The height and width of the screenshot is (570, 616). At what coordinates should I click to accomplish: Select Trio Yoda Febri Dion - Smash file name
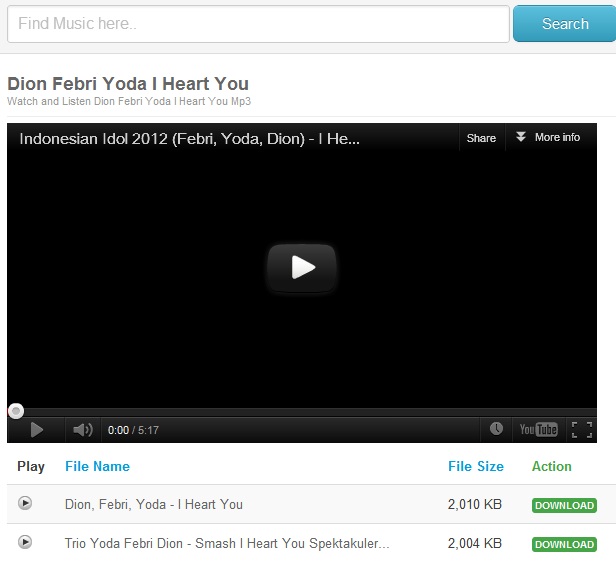(x=227, y=543)
